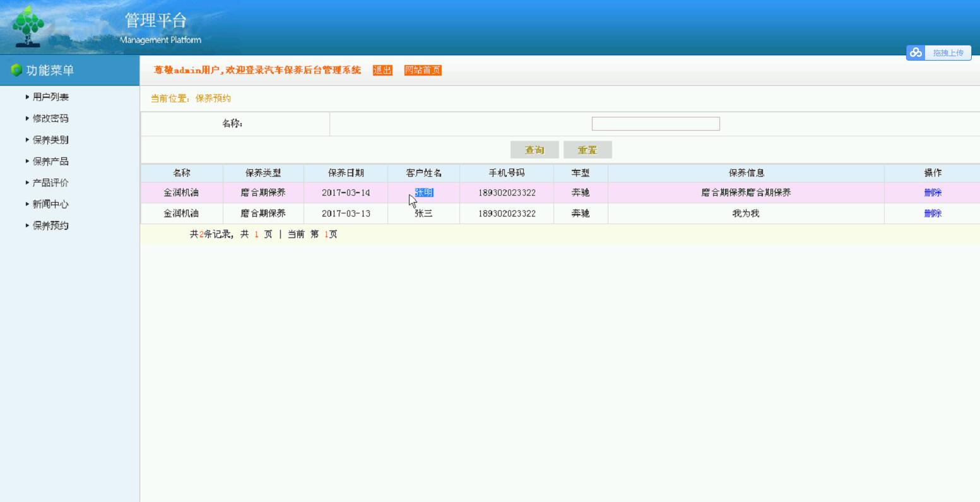Click the 网站首页 link

(x=423, y=70)
